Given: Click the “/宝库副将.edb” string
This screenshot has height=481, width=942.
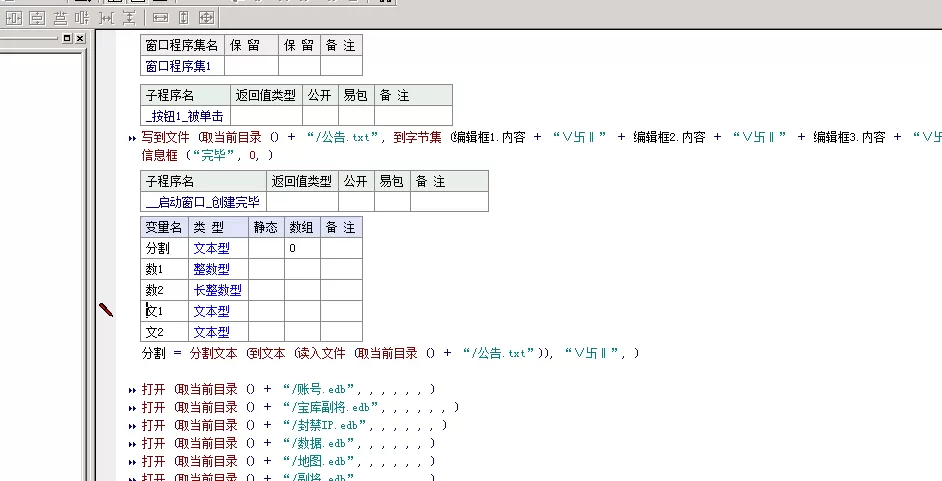Looking at the screenshot, I should click(x=332, y=408).
